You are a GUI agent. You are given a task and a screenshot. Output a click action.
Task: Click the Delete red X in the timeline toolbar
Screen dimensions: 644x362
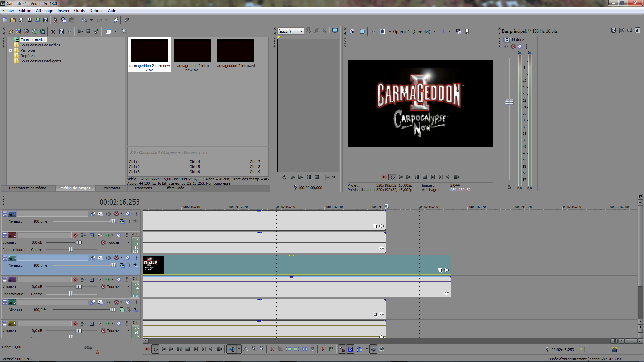[272, 349]
